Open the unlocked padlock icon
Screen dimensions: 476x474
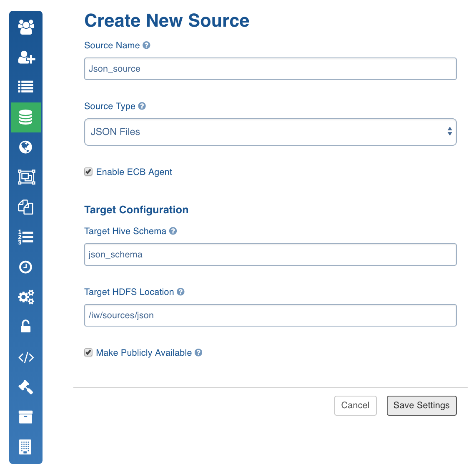[25, 326]
